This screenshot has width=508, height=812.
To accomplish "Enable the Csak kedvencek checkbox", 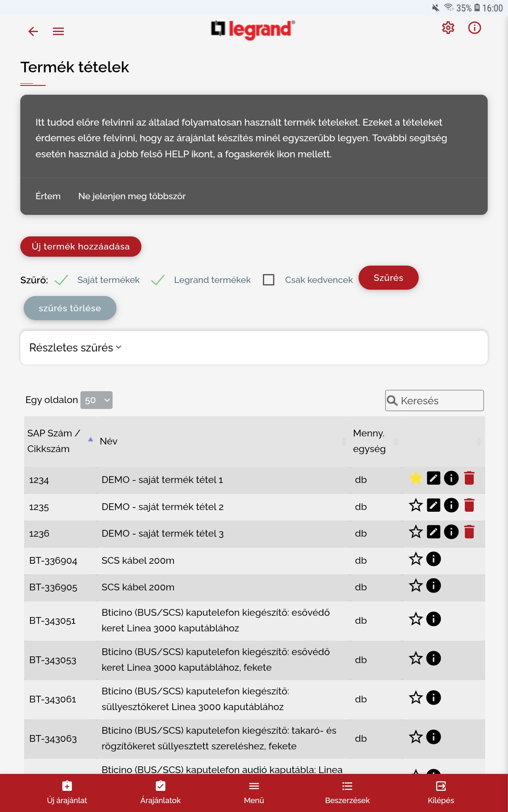I will coord(269,280).
